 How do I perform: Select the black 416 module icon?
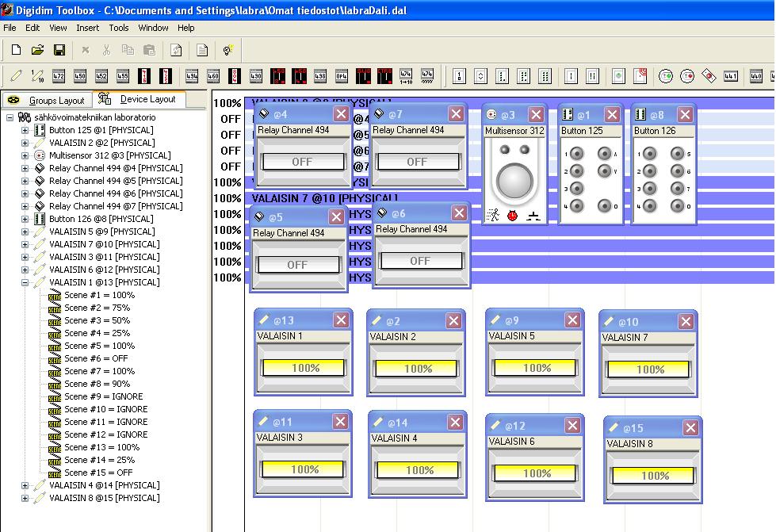click(x=144, y=76)
